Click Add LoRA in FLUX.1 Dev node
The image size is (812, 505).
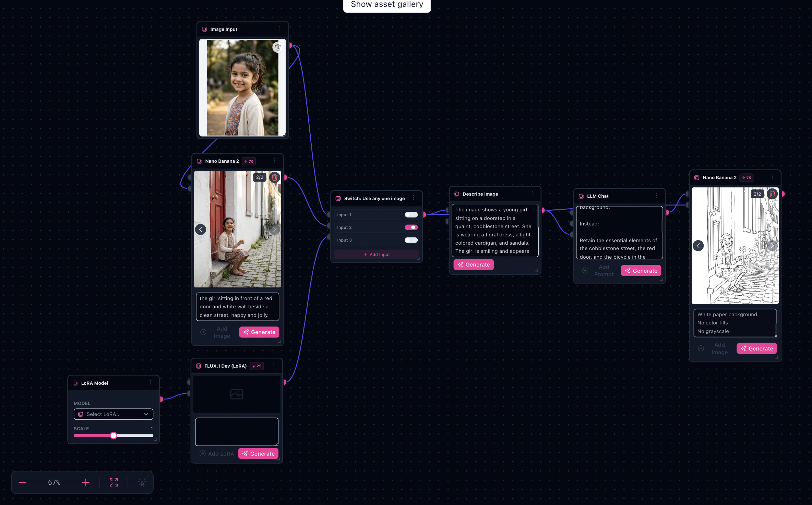tap(217, 454)
